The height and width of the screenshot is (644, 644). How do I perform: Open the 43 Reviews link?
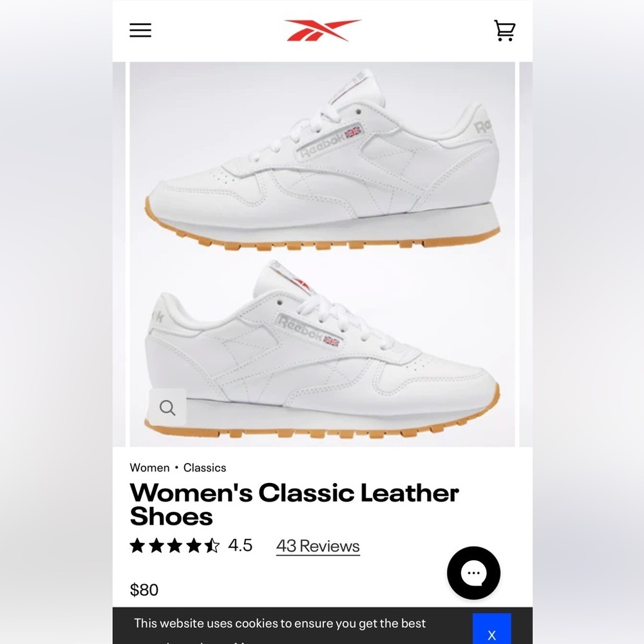pos(318,546)
